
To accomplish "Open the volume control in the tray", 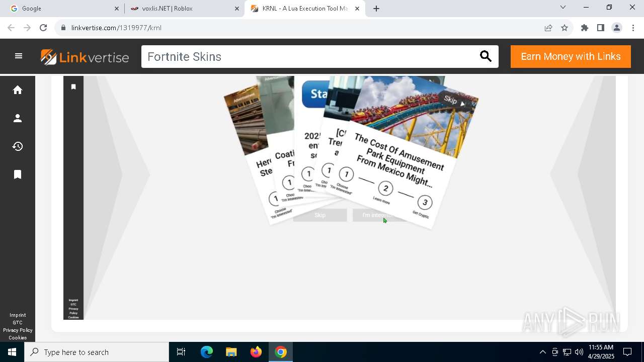I will tap(579, 352).
